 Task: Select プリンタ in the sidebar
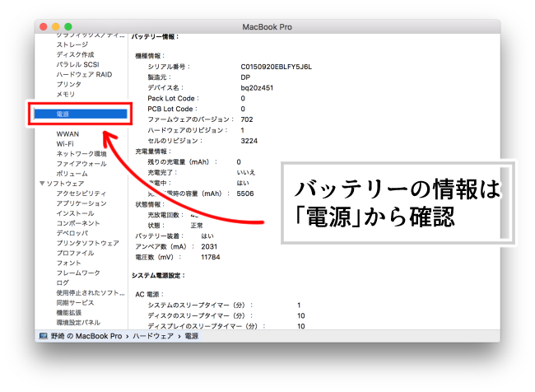[x=68, y=84]
